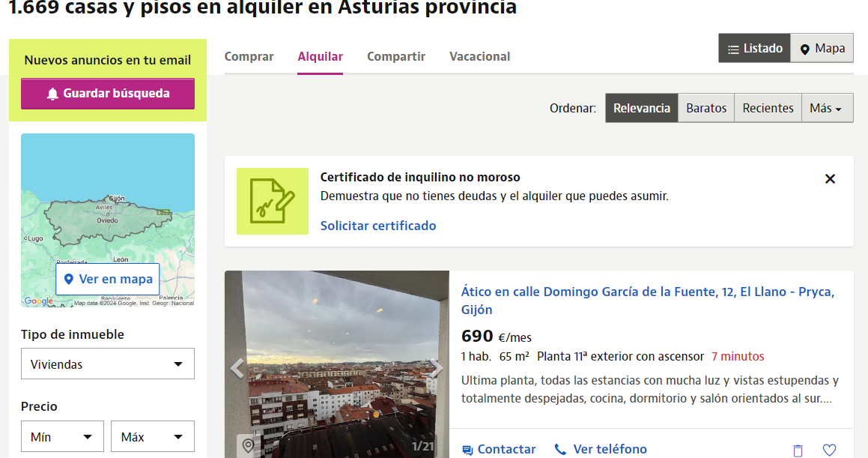Open the Más sort dropdown
The height and width of the screenshot is (458, 868).
[827, 108]
